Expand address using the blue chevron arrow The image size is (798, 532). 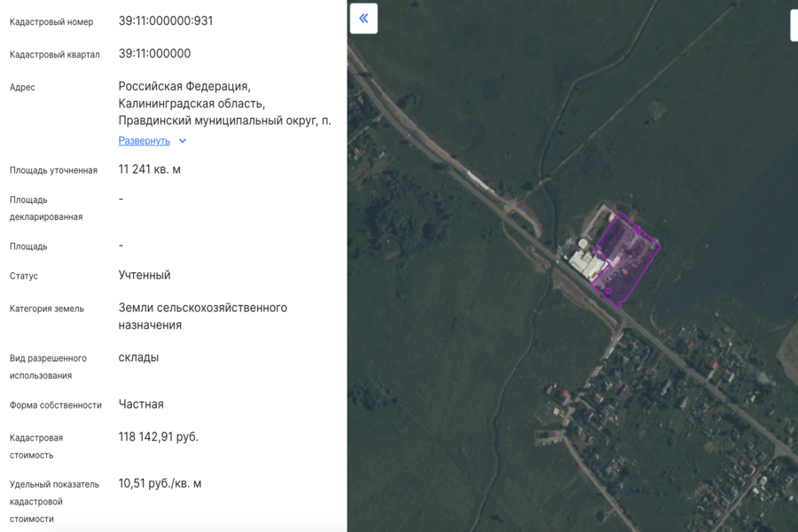pos(183,141)
